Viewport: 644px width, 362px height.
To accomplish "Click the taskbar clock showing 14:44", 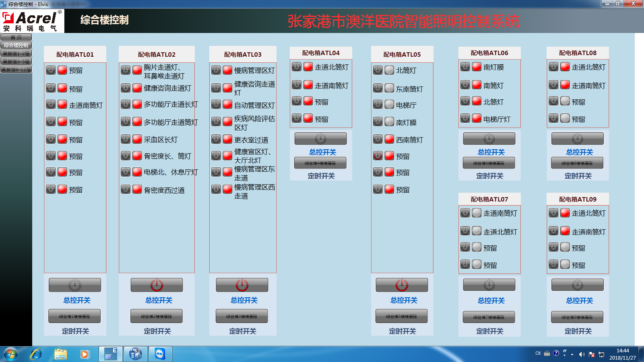I will pyautogui.click(x=622, y=354).
